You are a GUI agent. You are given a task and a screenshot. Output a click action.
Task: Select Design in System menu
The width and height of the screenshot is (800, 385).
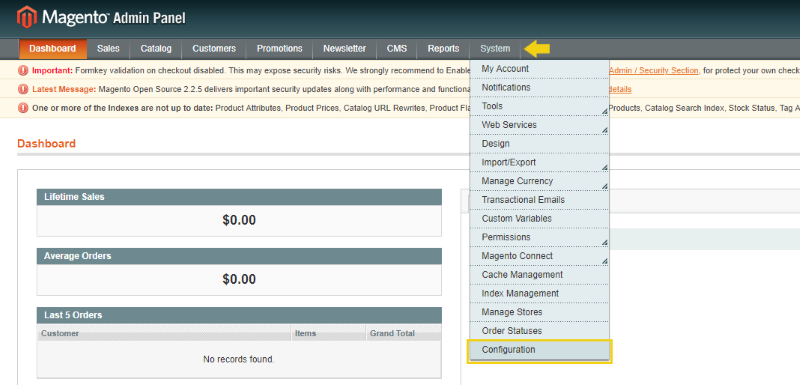pos(539,144)
